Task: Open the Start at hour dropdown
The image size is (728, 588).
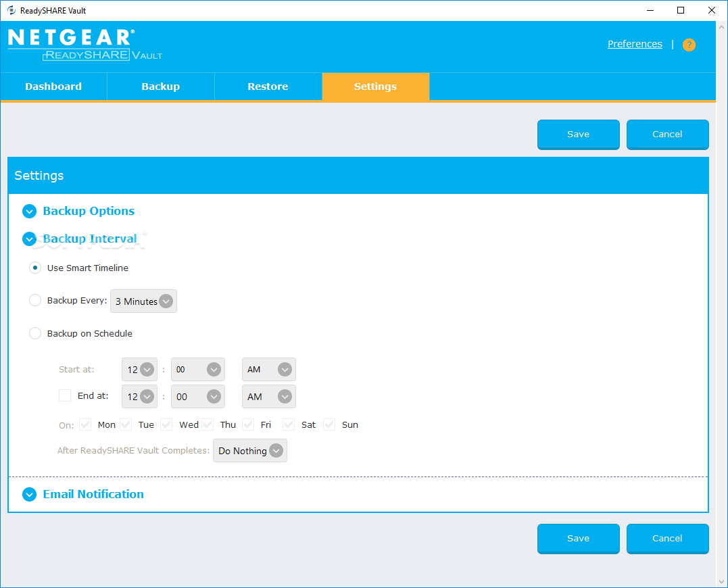Action: click(x=139, y=370)
